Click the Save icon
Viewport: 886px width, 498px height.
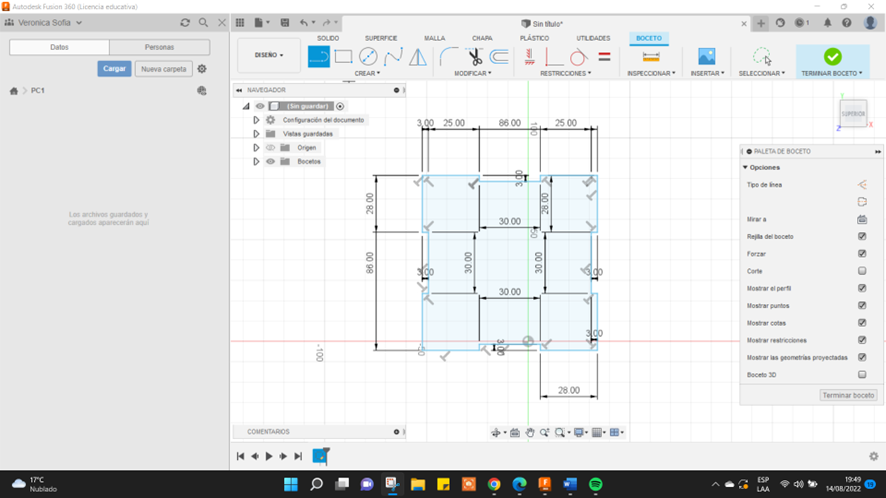click(x=285, y=23)
